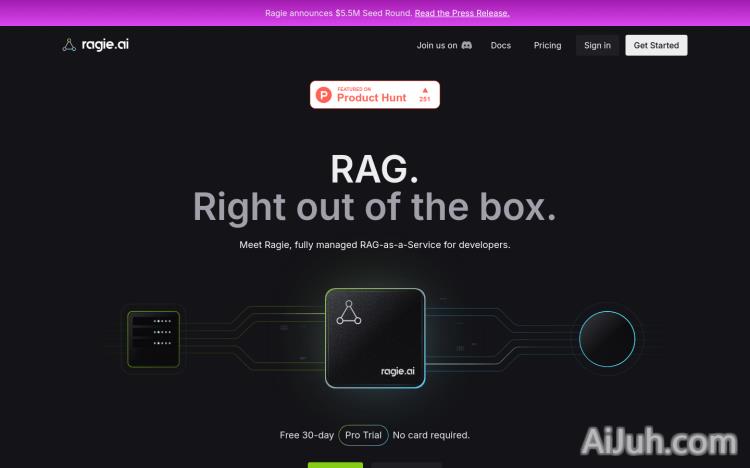Click the Free 30-day text
750x468 pixels.
tap(307, 435)
